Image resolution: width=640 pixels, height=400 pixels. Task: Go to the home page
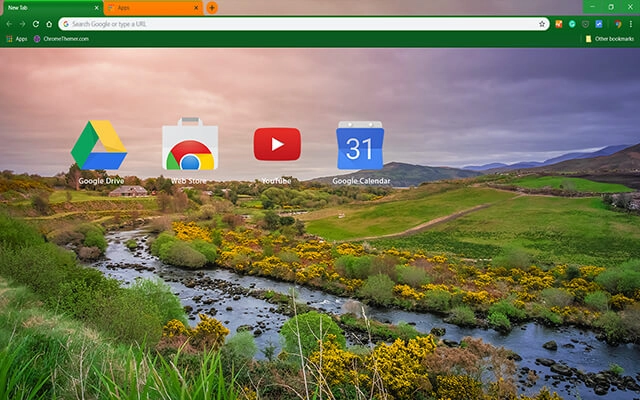click(49, 24)
